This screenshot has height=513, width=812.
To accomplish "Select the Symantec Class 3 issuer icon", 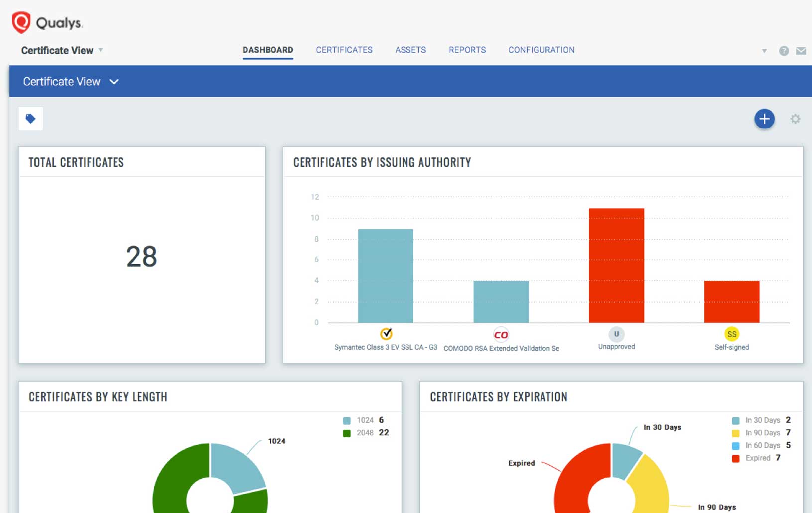I will coord(386,334).
